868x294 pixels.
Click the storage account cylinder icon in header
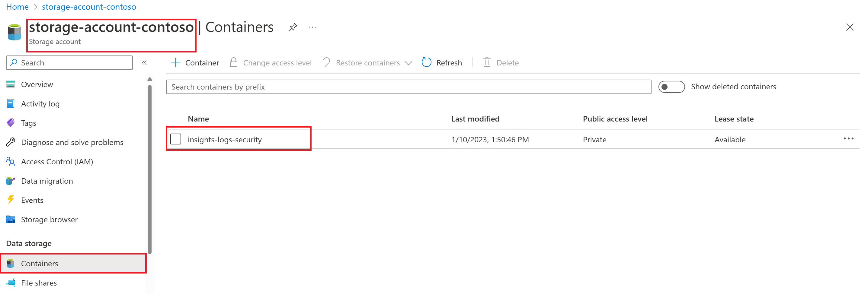coord(14,32)
